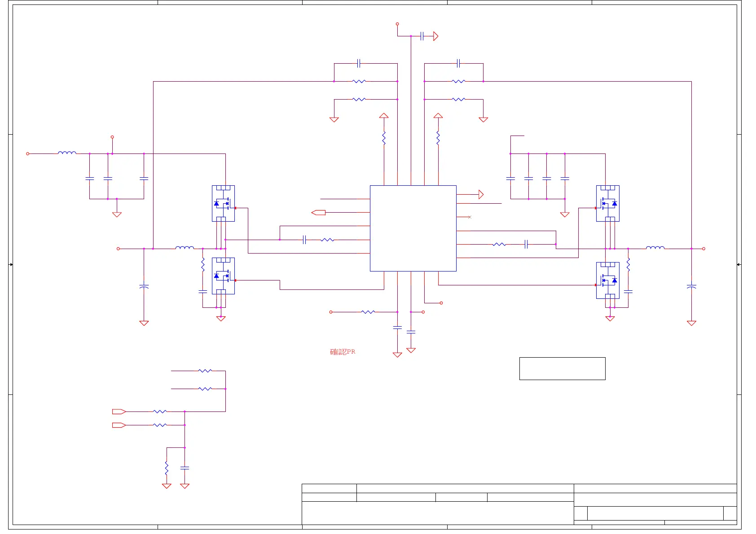Select the lower-right MOSFET symbol
756x534 pixels.
pos(607,280)
